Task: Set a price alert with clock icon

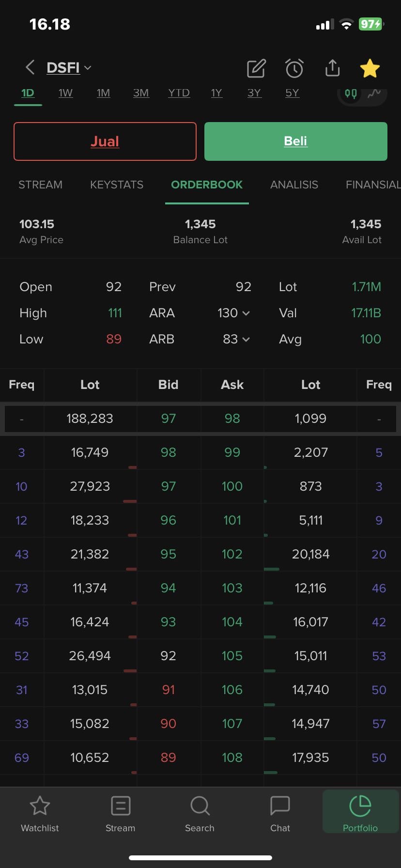Action: pyautogui.click(x=294, y=68)
